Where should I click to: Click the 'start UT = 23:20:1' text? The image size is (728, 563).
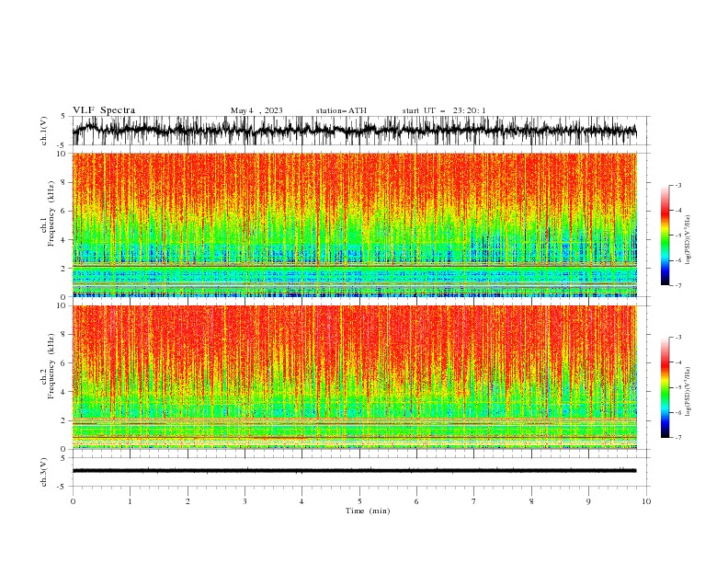click(444, 110)
